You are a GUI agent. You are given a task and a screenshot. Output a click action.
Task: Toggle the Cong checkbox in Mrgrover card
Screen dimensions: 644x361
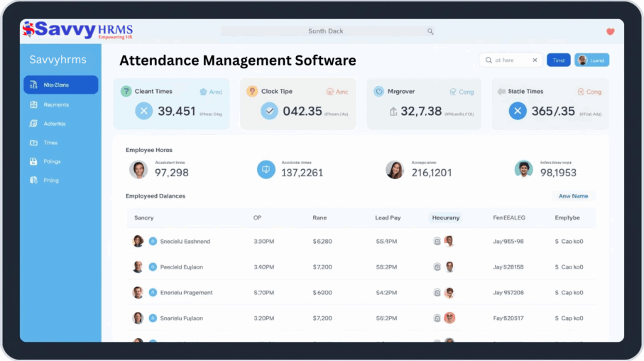coord(453,92)
